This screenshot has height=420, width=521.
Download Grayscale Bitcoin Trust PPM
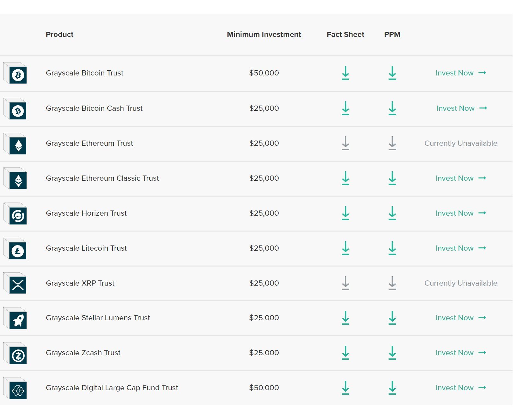click(392, 73)
